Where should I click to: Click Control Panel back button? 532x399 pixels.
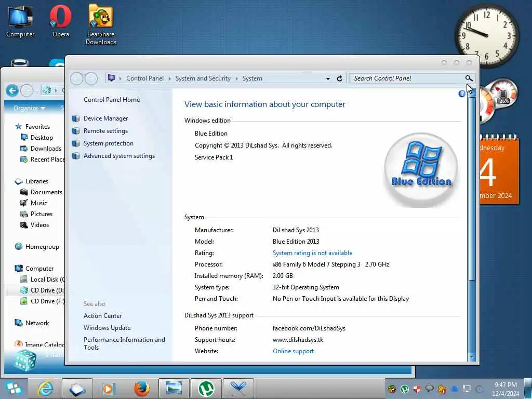(77, 79)
